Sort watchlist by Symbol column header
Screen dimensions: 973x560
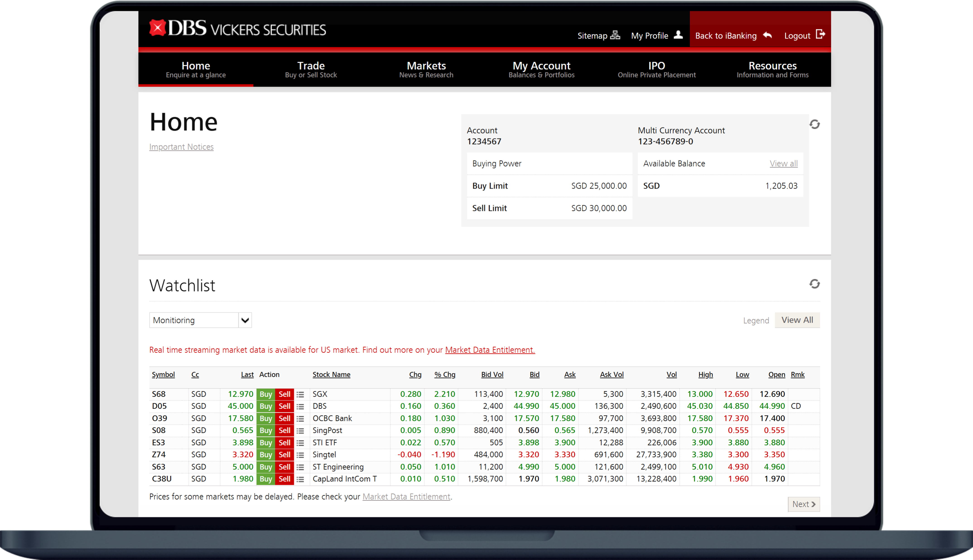point(163,375)
